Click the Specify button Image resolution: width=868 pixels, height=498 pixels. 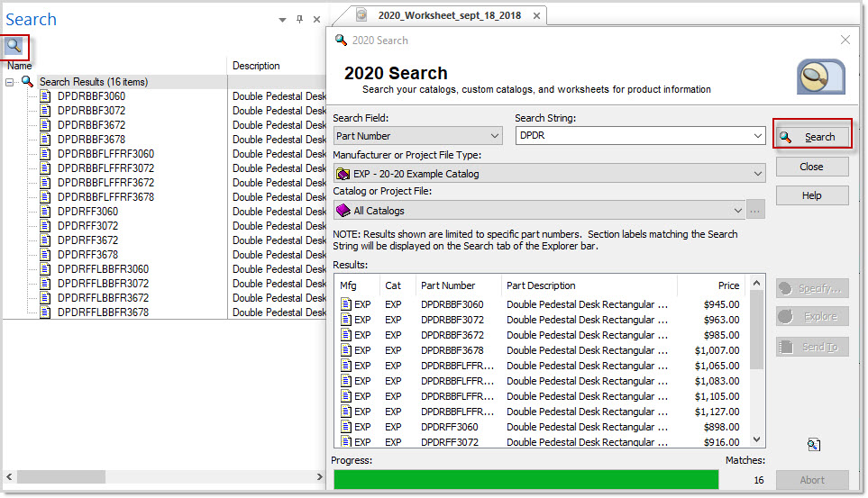coord(812,288)
